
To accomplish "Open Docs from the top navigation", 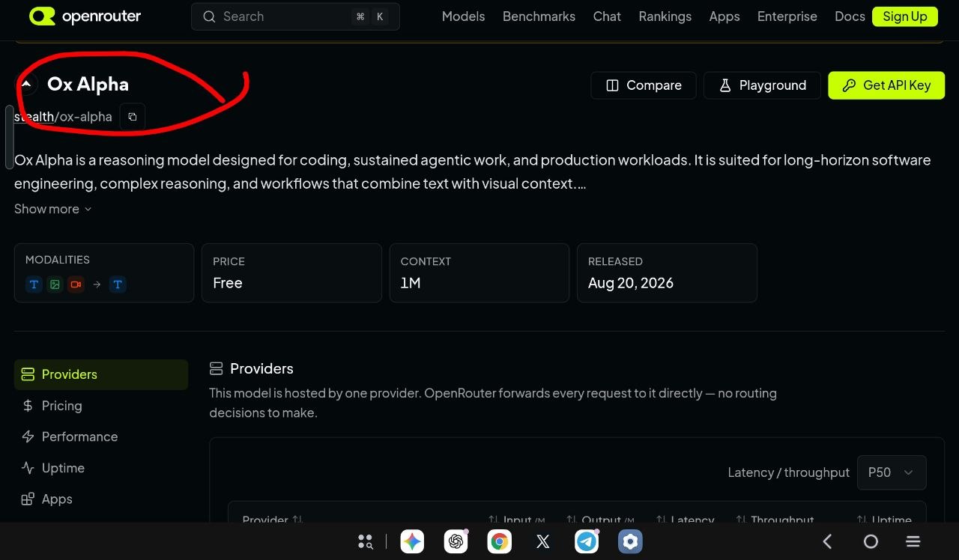I will 850,16.
